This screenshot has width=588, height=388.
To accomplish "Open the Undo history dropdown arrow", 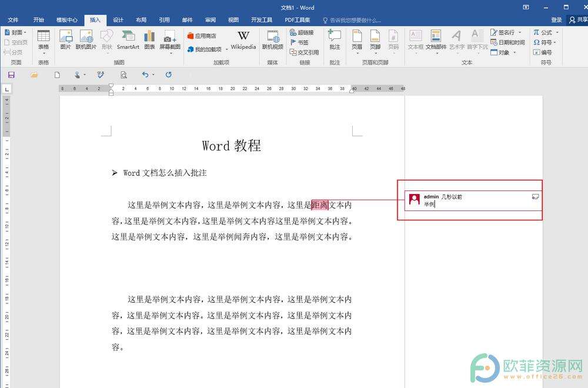I will [x=153, y=75].
